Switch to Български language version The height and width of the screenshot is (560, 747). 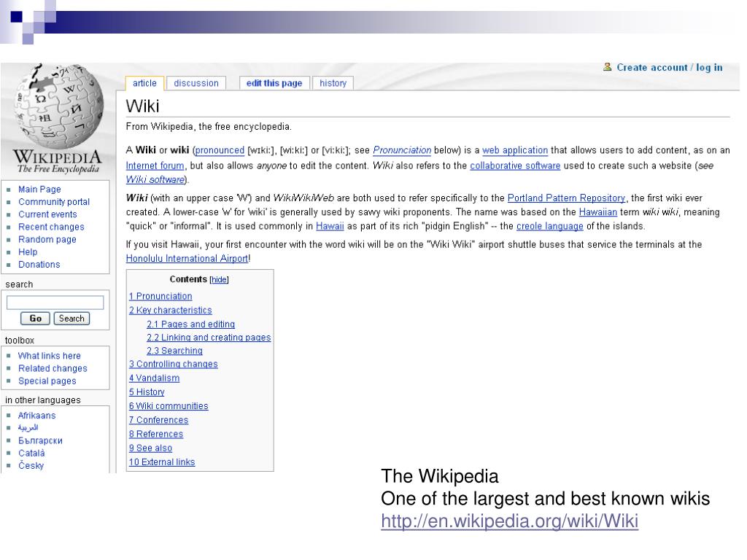coord(40,440)
